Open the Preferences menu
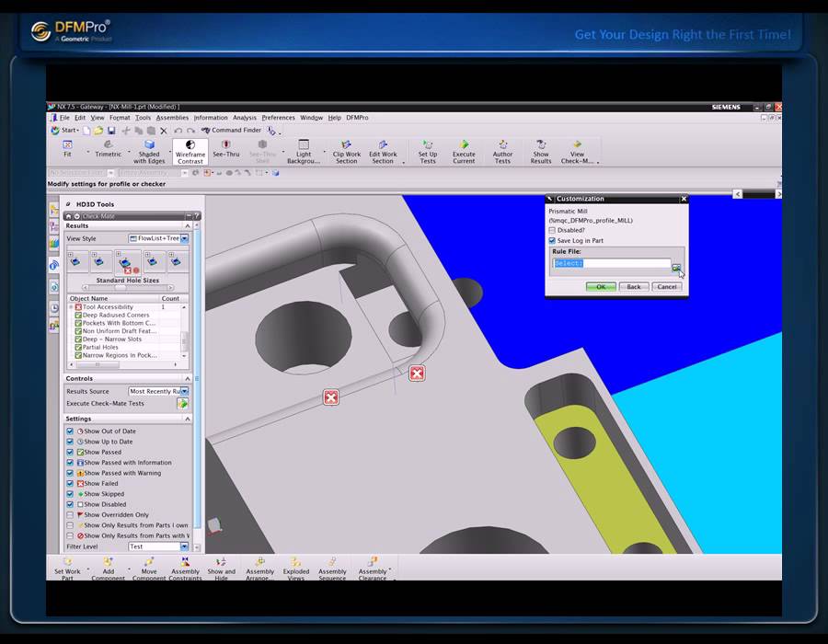 pyautogui.click(x=278, y=118)
